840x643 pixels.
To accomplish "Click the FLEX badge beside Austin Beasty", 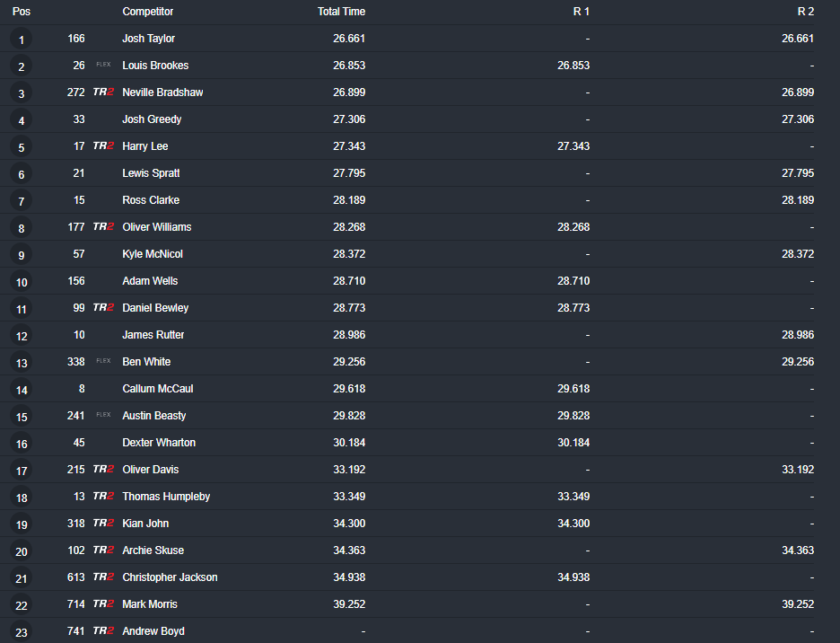I will [x=103, y=416].
